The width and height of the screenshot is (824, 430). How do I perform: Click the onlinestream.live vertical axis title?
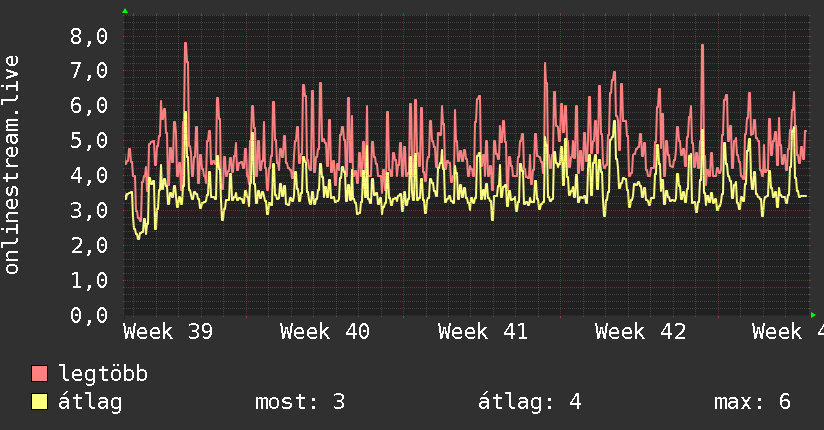tap(11, 165)
